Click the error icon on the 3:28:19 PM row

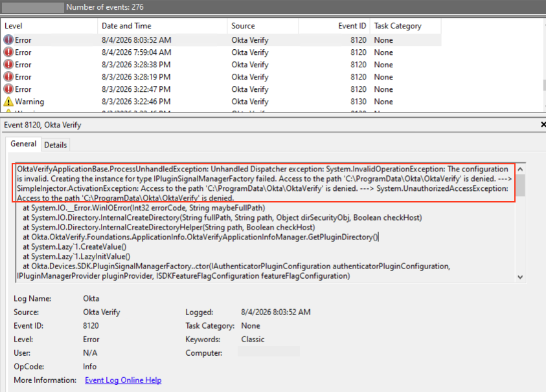tap(8, 77)
